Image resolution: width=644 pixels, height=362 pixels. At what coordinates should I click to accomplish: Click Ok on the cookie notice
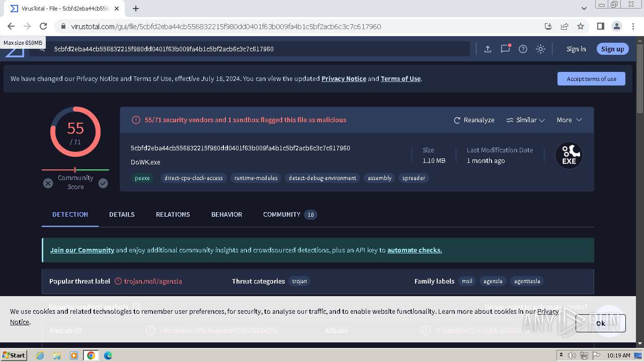pos(601,323)
